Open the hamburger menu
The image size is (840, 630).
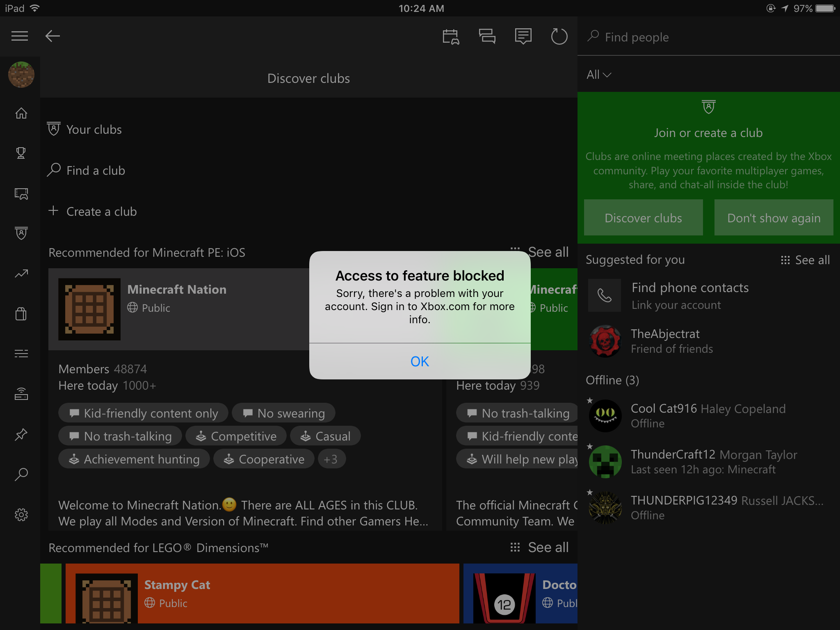(x=20, y=36)
